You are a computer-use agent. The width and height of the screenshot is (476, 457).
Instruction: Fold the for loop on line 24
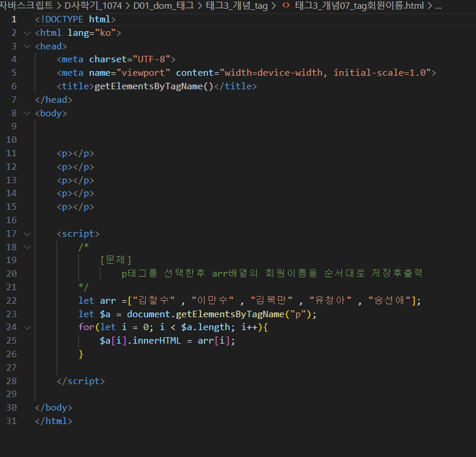pos(27,327)
